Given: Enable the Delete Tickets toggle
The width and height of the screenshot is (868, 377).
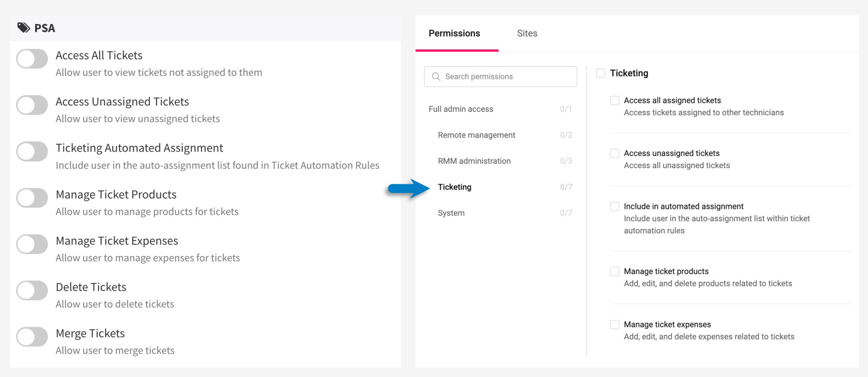Looking at the screenshot, I should tap(32, 291).
